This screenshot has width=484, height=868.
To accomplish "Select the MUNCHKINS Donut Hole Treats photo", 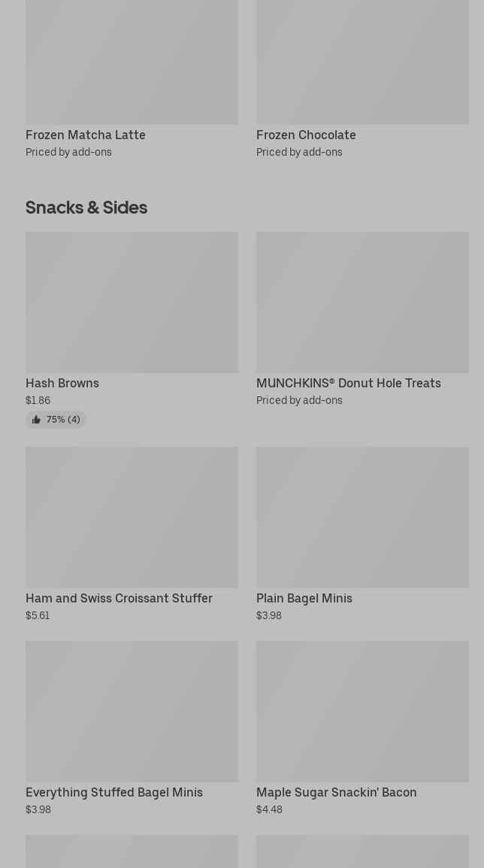I will pyautogui.click(x=362, y=302).
